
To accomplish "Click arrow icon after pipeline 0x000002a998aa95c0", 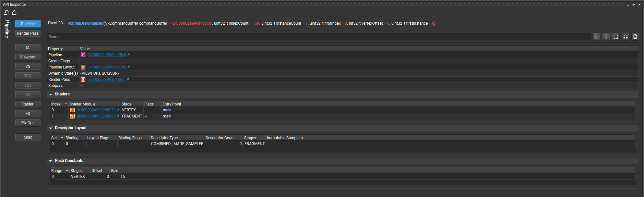I will [128, 55].
